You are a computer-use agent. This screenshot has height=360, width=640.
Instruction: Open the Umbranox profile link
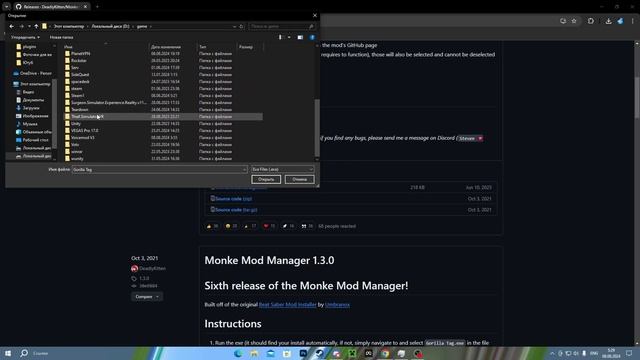337,304
